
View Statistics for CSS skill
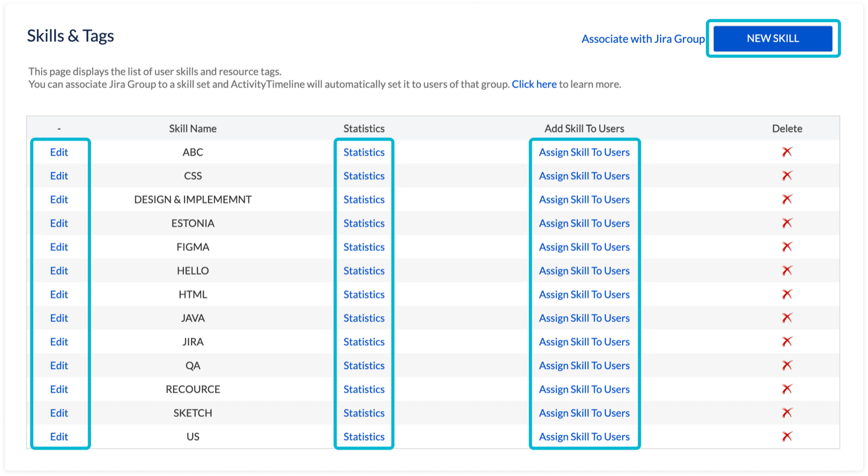[364, 176]
